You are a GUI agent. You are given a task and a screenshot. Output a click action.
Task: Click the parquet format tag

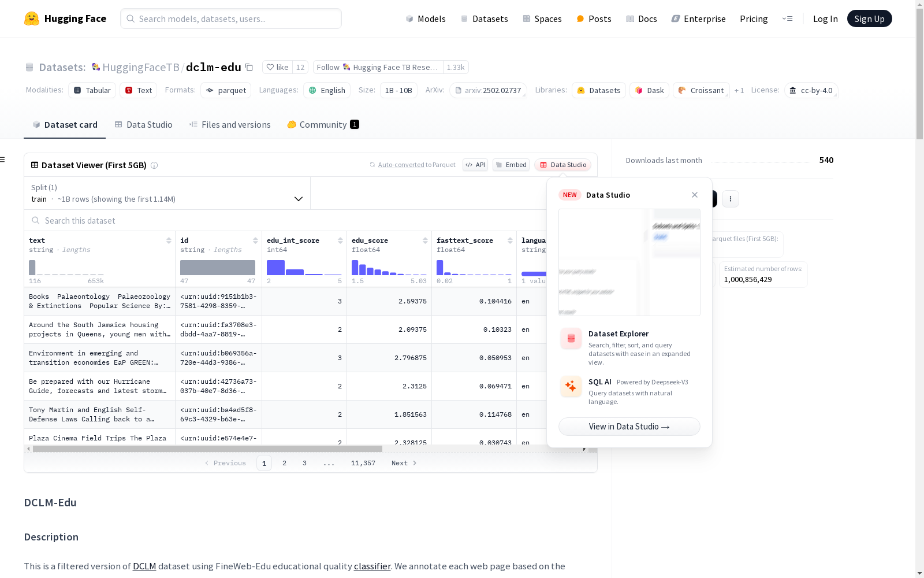coord(226,90)
